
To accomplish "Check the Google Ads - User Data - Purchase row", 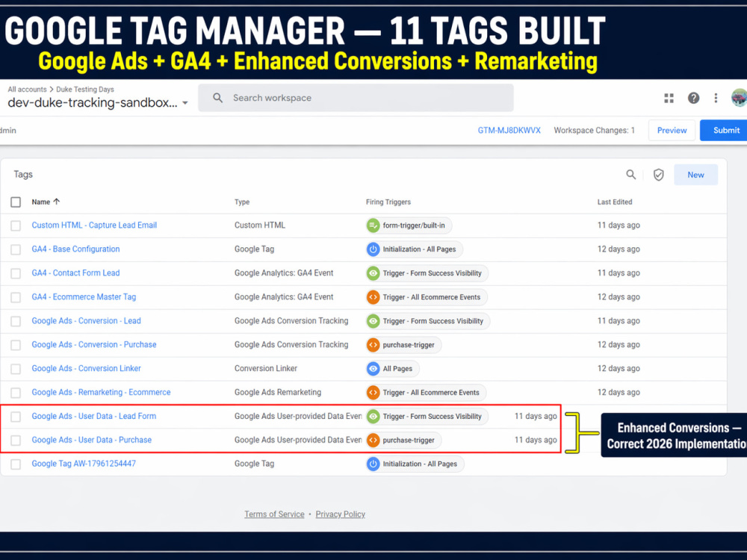I will click(16, 440).
